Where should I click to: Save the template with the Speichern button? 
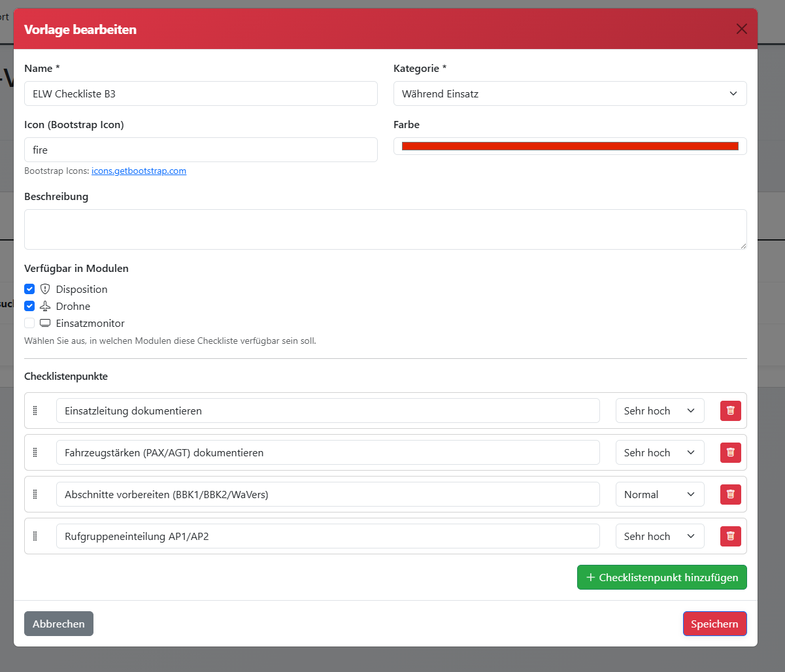[714, 623]
